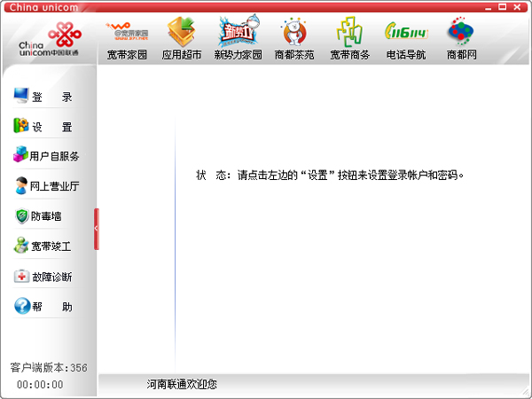Click the 商都茶苑 game icon

tap(294, 40)
